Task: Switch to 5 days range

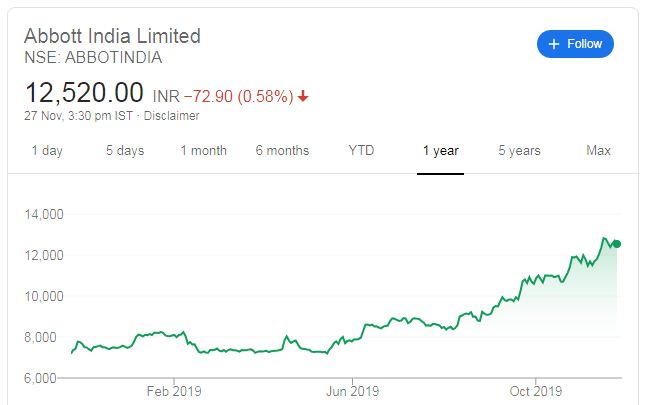Action: coord(125,151)
